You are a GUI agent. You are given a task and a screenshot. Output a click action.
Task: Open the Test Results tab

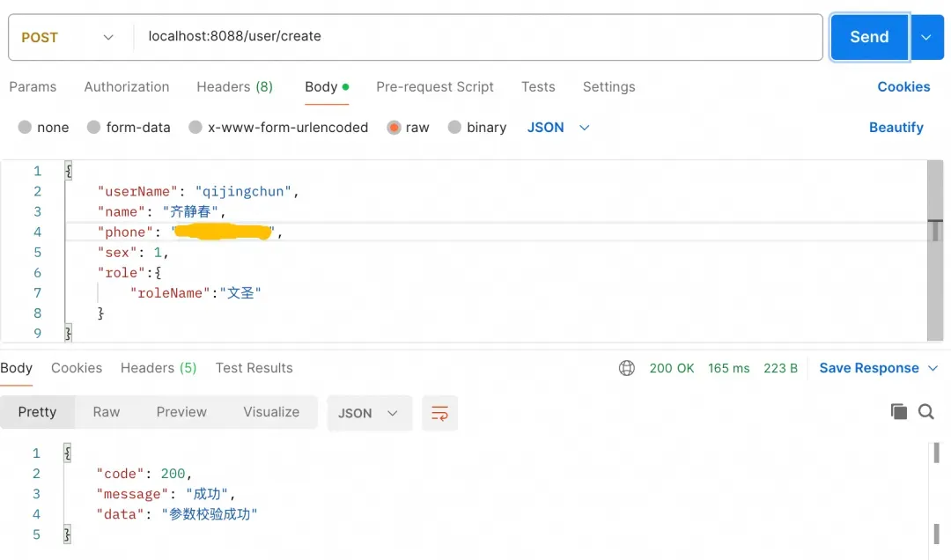coord(254,368)
